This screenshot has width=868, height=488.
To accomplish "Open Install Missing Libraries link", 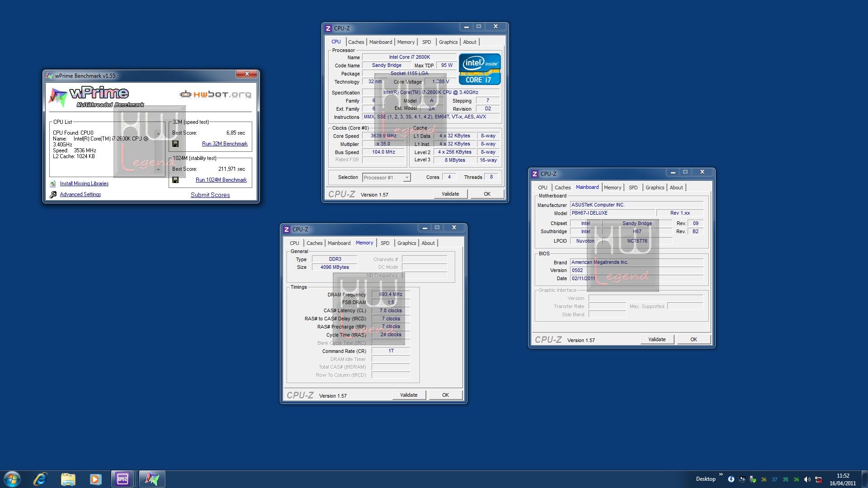I will pyautogui.click(x=84, y=183).
